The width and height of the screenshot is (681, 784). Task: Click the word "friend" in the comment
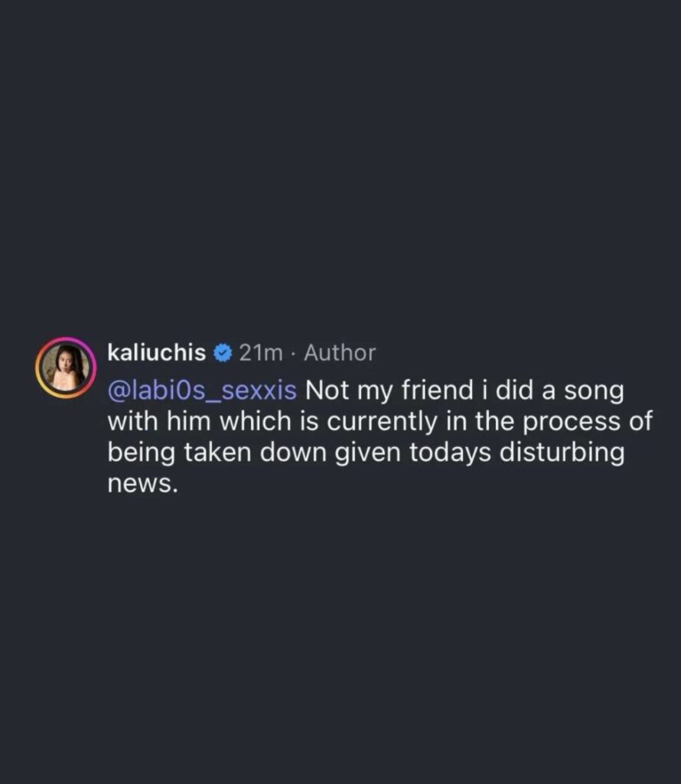[x=432, y=390]
